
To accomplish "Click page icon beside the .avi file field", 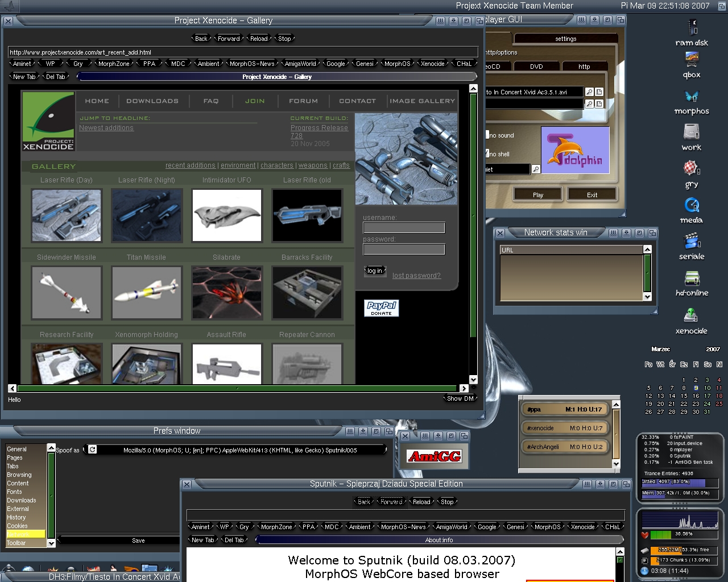I will pos(599,92).
